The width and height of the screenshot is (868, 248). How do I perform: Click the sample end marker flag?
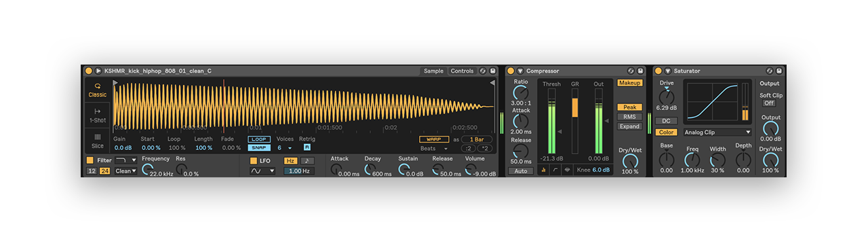coord(492,82)
